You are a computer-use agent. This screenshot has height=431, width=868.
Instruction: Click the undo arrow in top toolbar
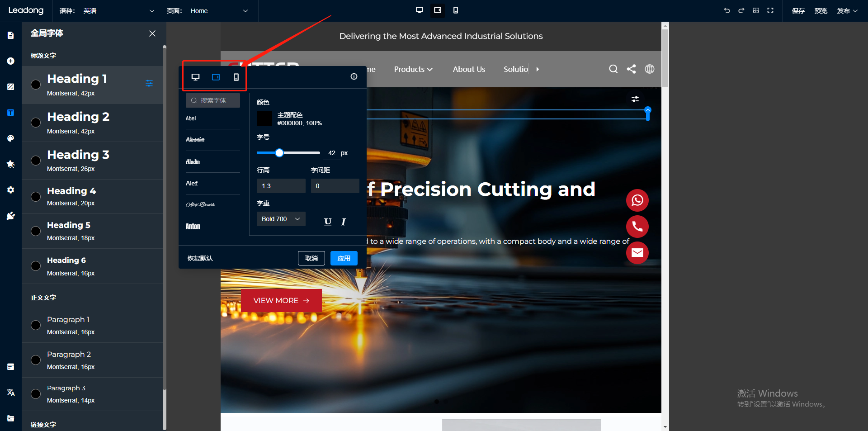(726, 10)
